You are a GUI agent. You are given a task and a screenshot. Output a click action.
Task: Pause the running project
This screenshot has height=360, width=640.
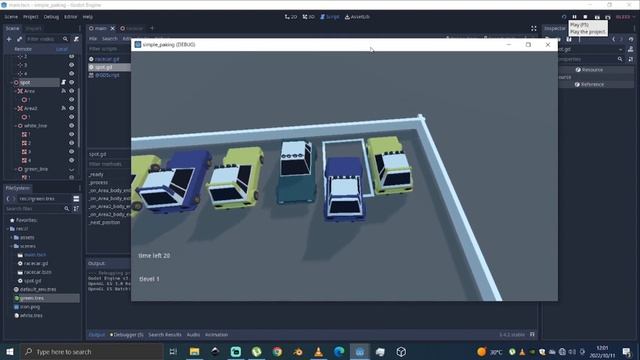coord(575,17)
